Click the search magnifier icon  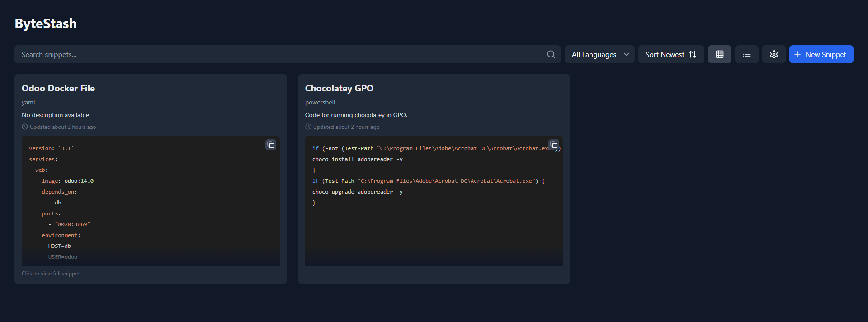click(x=551, y=54)
